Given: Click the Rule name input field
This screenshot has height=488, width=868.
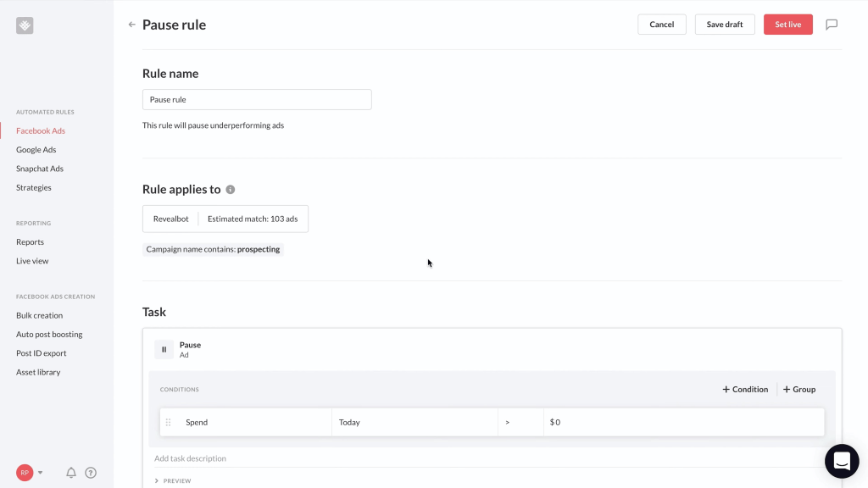Looking at the screenshot, I should click(x=257, y=100).
